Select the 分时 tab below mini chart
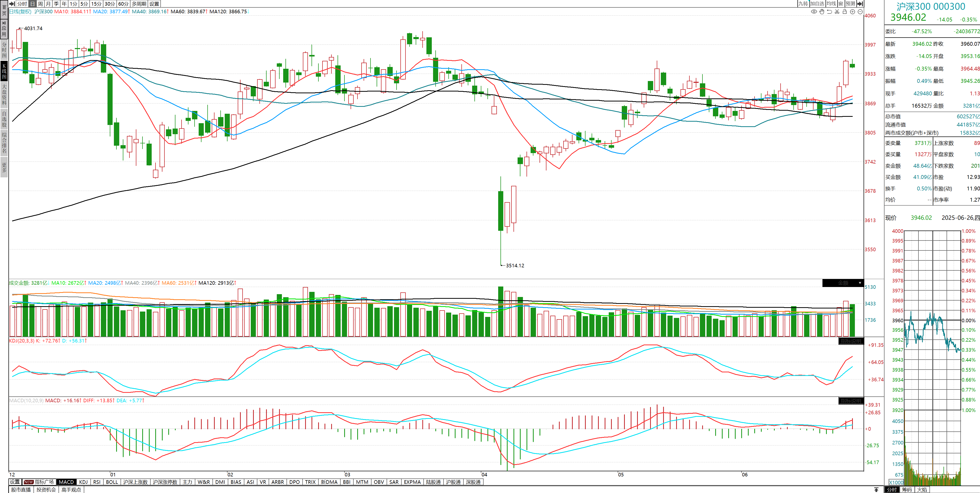The width and height of the screenshot is (980, 493). click(x=892, y=490)
